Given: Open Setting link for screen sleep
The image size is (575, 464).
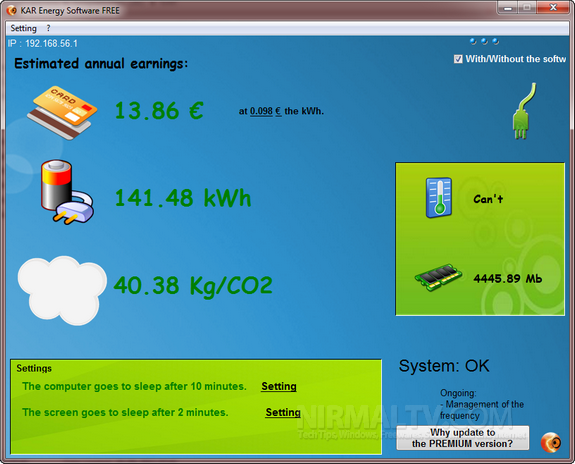Looking at the screenshot, I should point(283,412).
